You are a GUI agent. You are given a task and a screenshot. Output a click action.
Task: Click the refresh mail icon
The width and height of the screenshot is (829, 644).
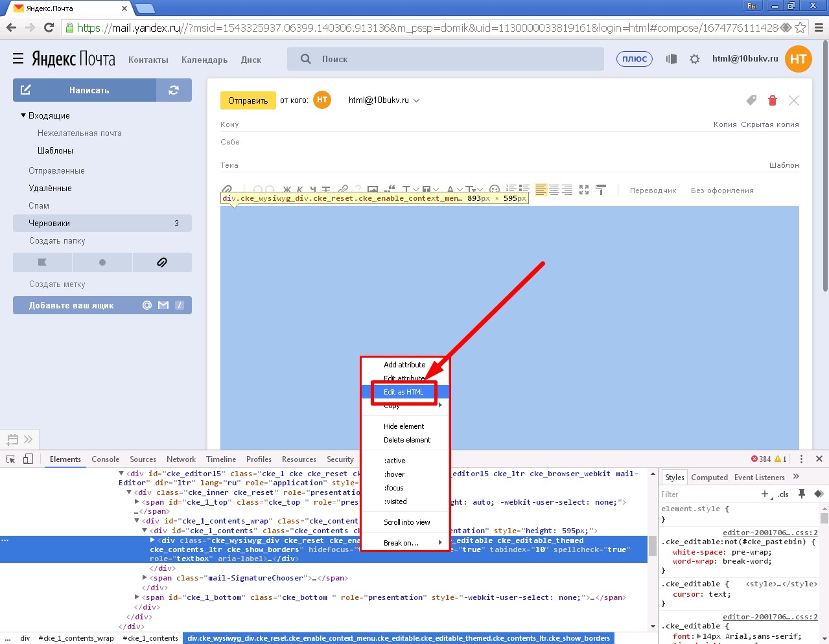pyautogui.click(x=174, y=90)
